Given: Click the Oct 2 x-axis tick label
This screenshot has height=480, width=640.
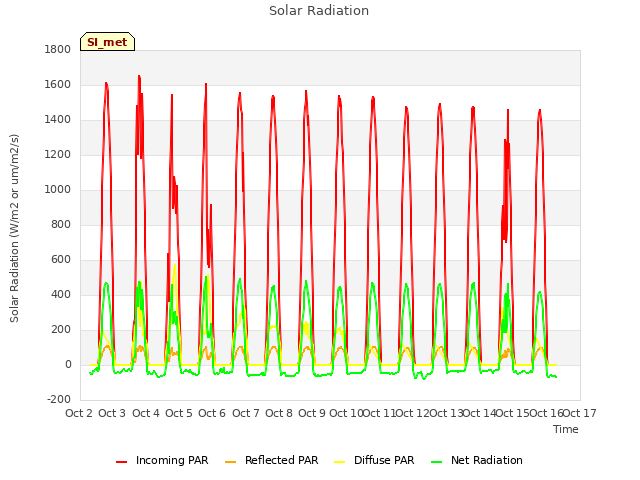Looking at the screenshot, I should pyautogui.click(x=79, y=413).
